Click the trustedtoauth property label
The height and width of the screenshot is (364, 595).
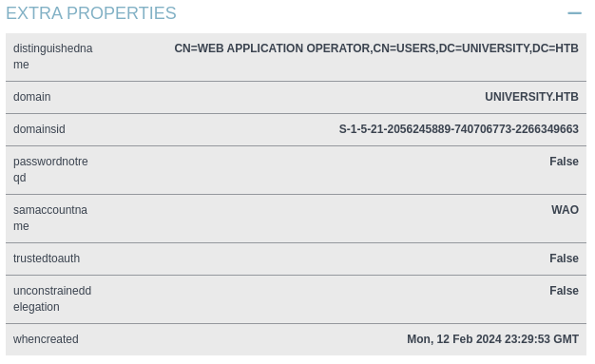(47, 259)
